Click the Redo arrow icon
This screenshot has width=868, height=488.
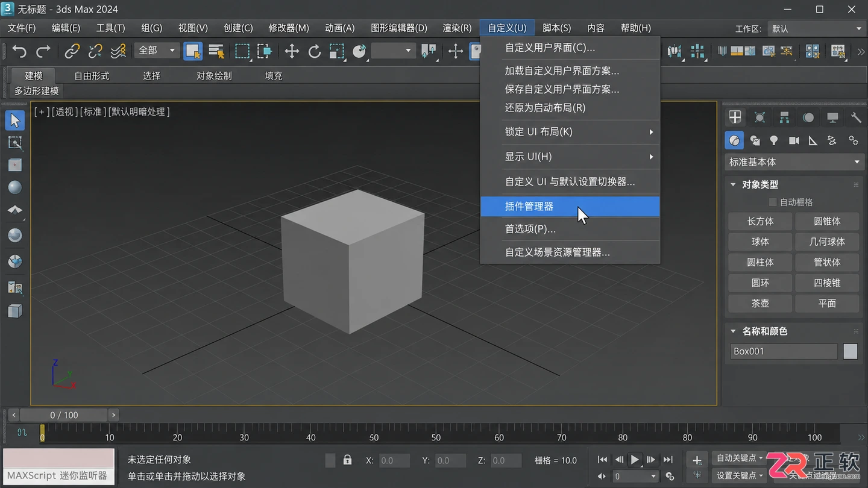click(x=43, y=51)
